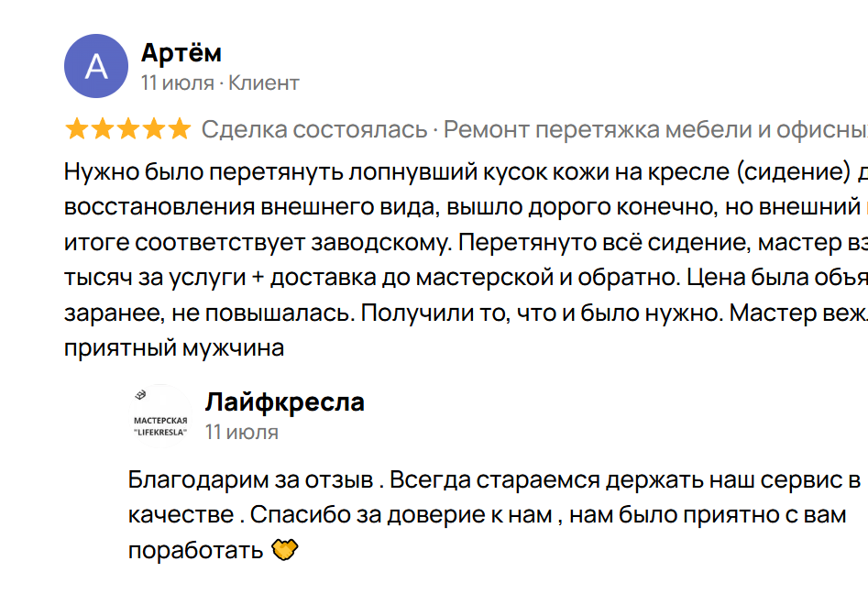868x605 pixels.
Task: Open the Лайфкресла company name link
Action: (284, 401)
